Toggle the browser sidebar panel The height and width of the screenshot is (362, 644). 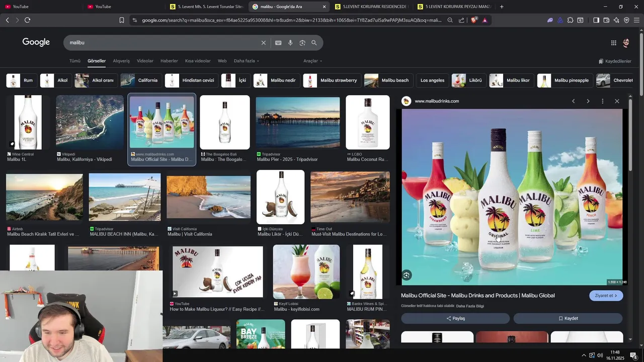coord(596,20)
